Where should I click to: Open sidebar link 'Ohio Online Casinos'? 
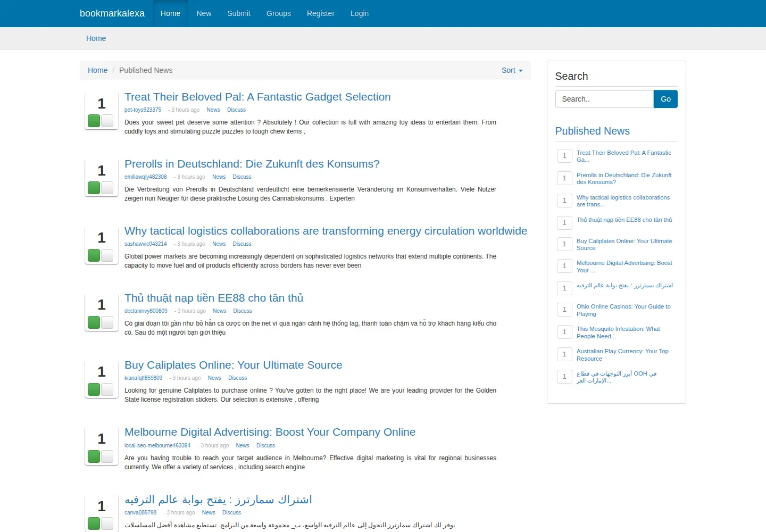pos(623,310)
